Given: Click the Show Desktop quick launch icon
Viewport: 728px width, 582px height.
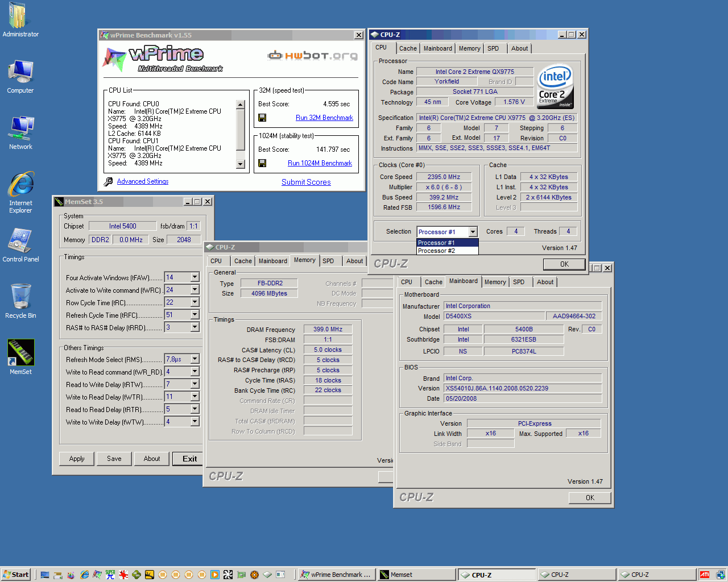Looking at the screenshot, I should tap(45, 575).
